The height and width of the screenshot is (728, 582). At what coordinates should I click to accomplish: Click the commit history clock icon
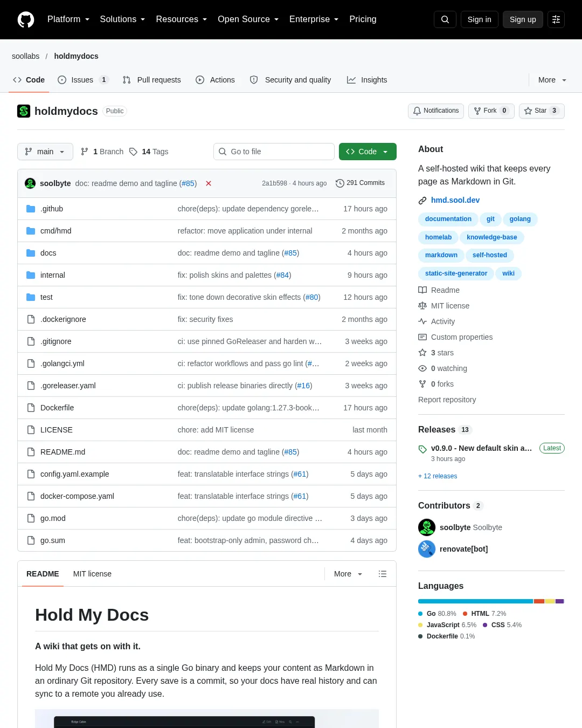(339, 183)
